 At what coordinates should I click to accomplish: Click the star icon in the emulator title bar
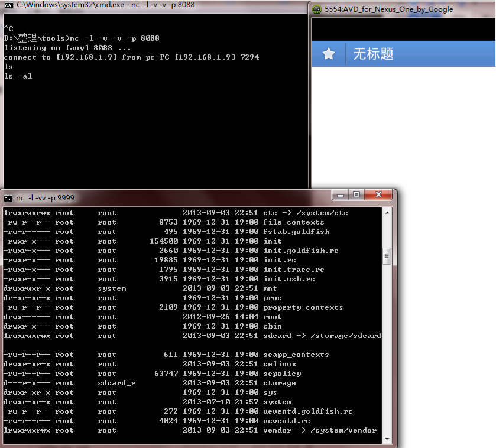pos(329,54)
